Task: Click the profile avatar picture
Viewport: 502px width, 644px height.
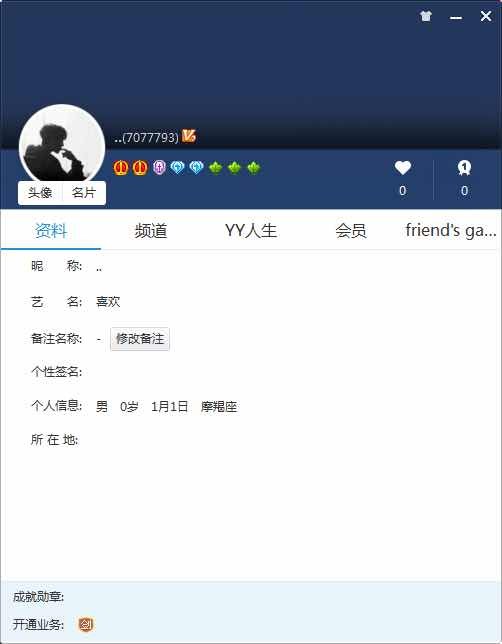Action: click(x=62, y=144)
